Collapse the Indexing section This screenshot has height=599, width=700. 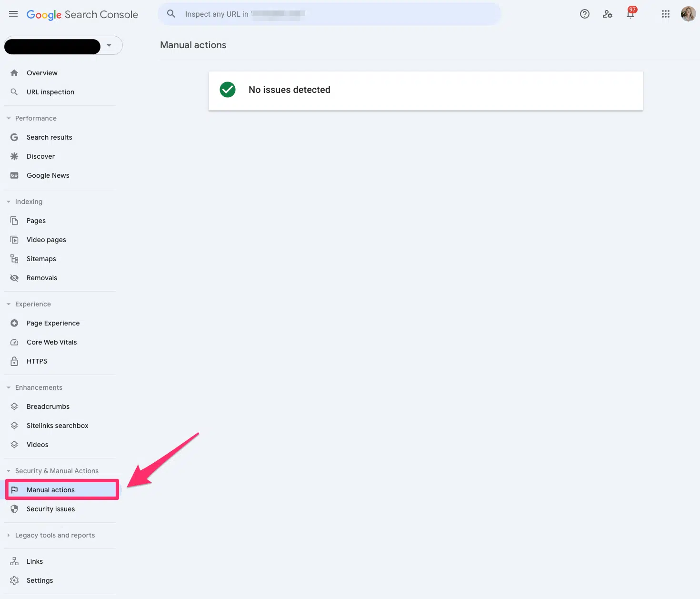click(x=8, y=202)
